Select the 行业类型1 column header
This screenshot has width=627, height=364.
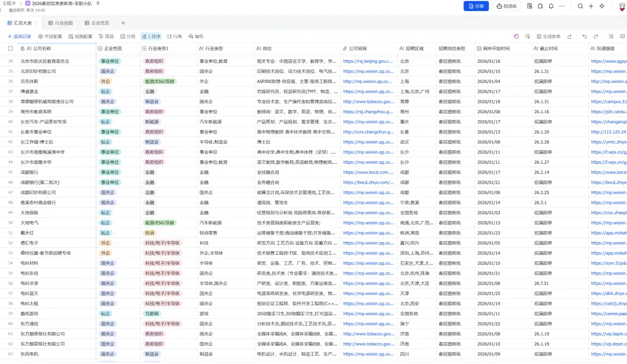pos(168,48)
